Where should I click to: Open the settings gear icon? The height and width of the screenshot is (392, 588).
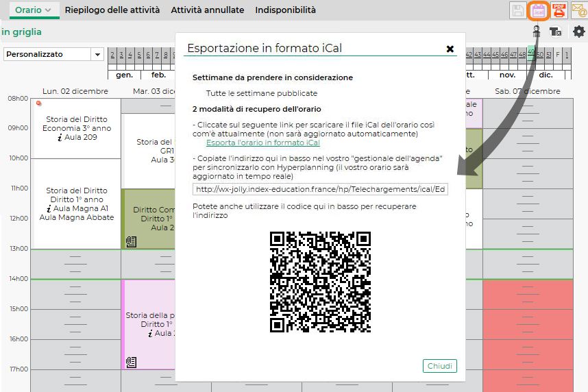(x=578, y=32)
